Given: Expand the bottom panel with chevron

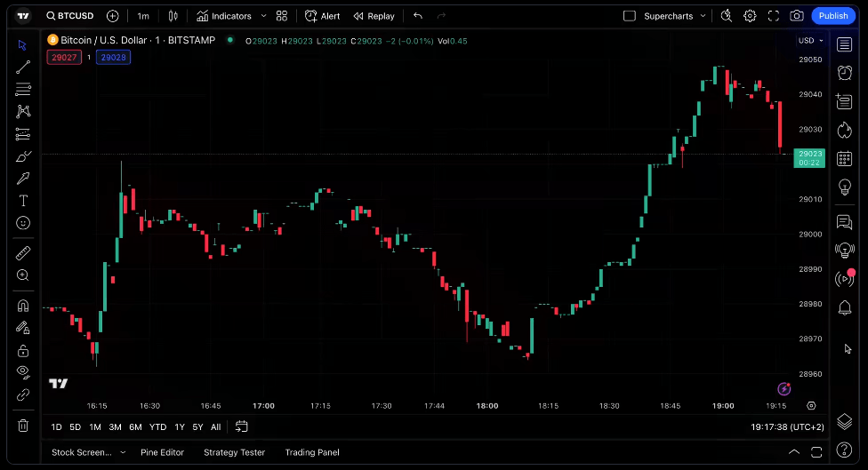Looking at the screenshot, I should 794,452.
